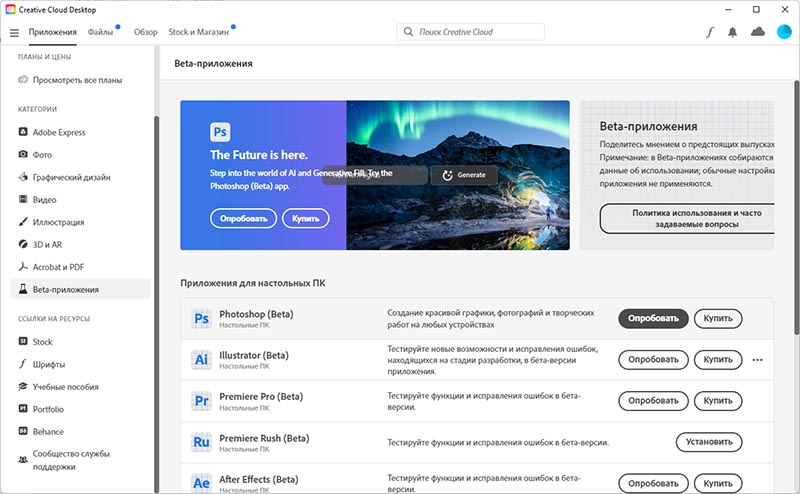Viewport: 800px width, 494px height.
Task: Open the Графический дизайн category label
Action: (x=71, y=177)
